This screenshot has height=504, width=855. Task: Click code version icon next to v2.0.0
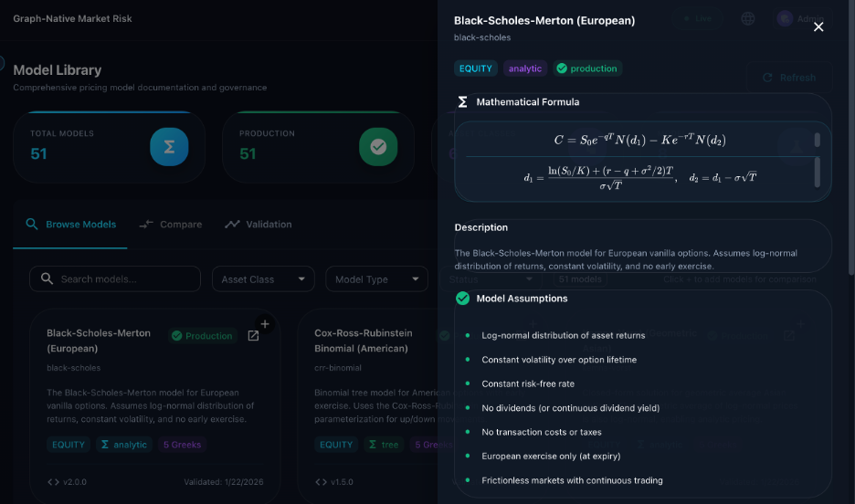[x=53, y=482]
